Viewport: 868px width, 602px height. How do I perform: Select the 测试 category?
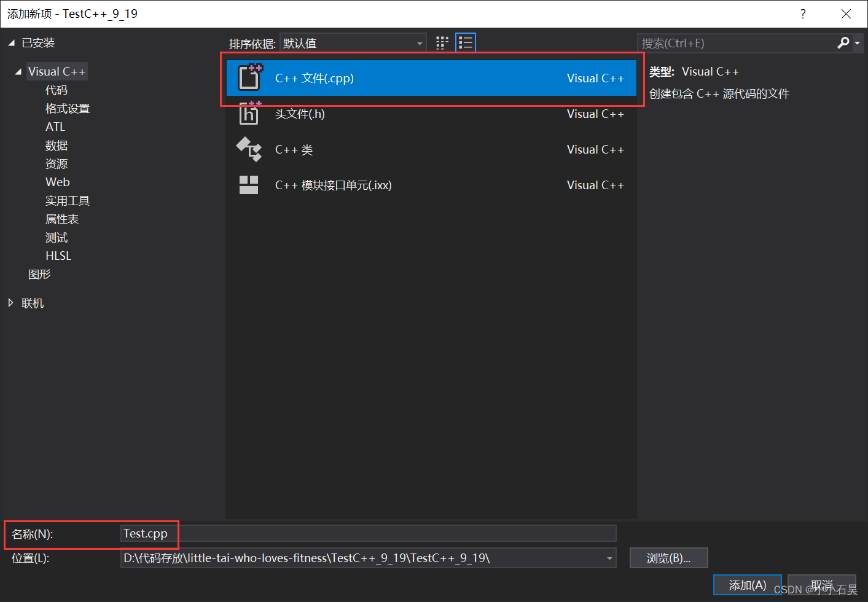tap(57, 238)
